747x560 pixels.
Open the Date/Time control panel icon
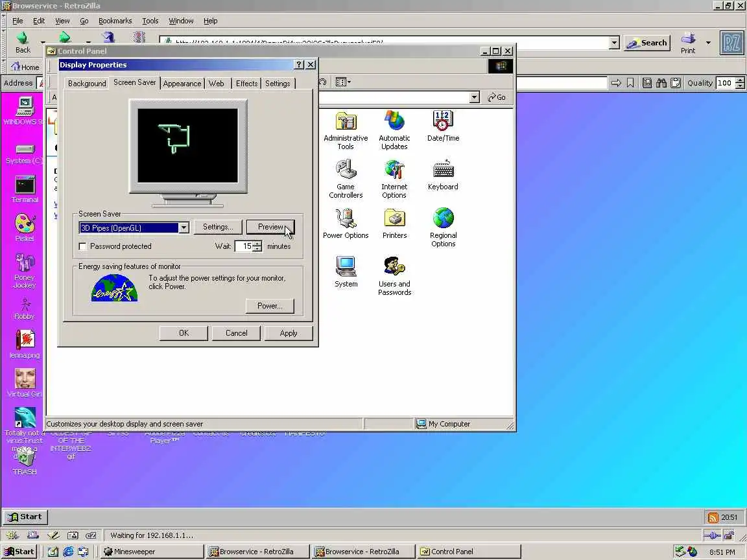pos(443,126)
